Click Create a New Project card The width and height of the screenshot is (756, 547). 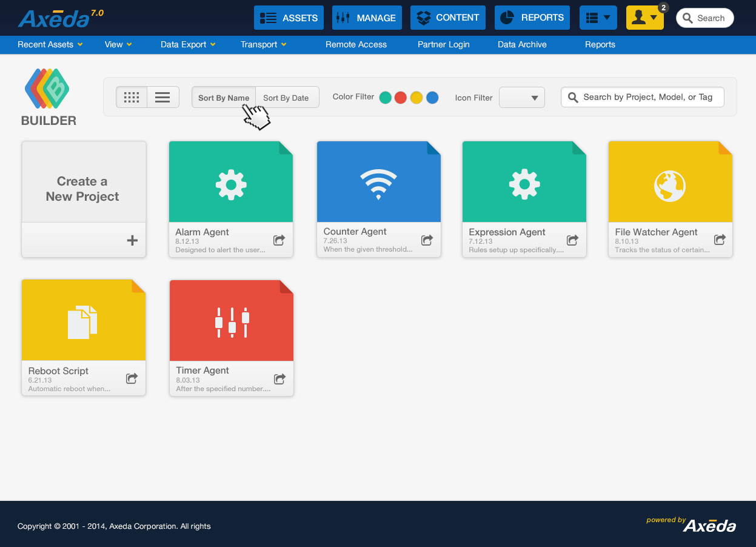coord(84,200)
